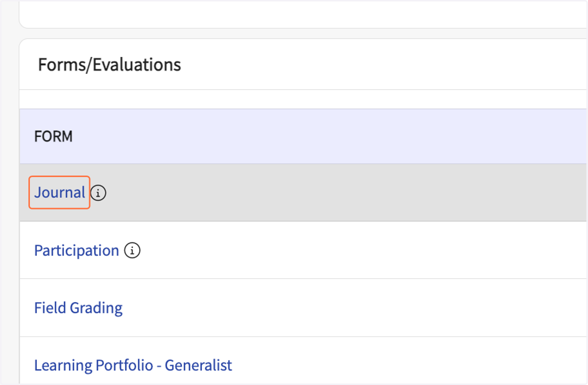Follow the blue Field Grading hyperlink
The height and width of the screenshot is (385, 588).
tap(78, 308)
